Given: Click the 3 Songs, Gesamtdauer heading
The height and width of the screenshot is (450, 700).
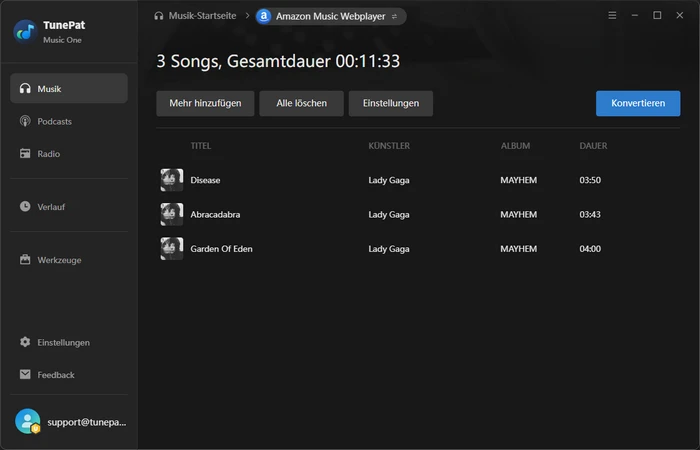Looking at the screenshot, I should click(x=278, y=61).
